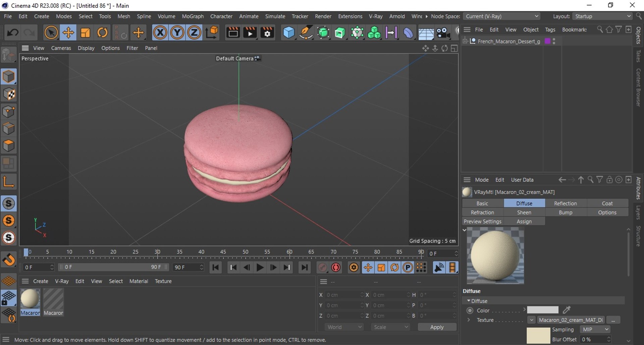Toggle coordinate system icon
The image size is (644, 345).
pos(212,33)
